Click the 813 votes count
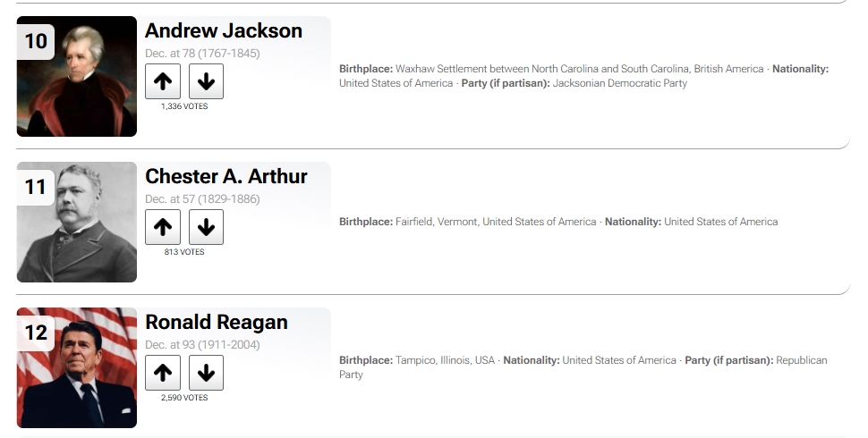The height and width of the screenshot is (438, 868). (184, 252)
